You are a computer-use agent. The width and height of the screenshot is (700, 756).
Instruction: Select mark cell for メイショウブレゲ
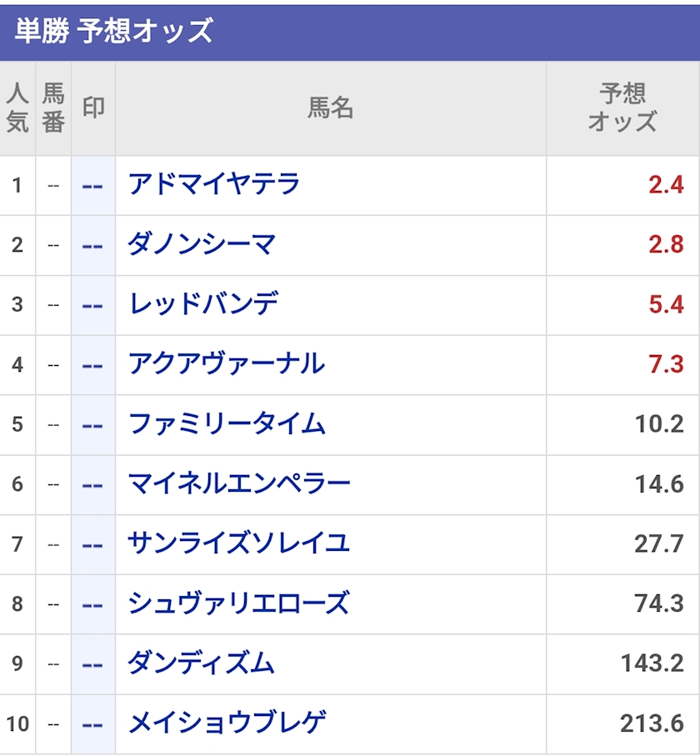pos(93,724)
